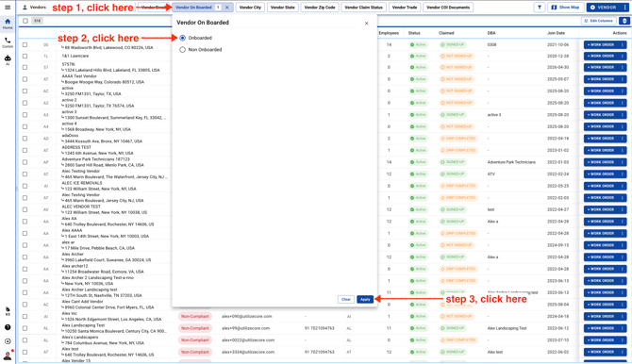Create work order for Alex Landscaping Test
The width and height of the screenshot is (632, 364).
(x=601, y=328)
